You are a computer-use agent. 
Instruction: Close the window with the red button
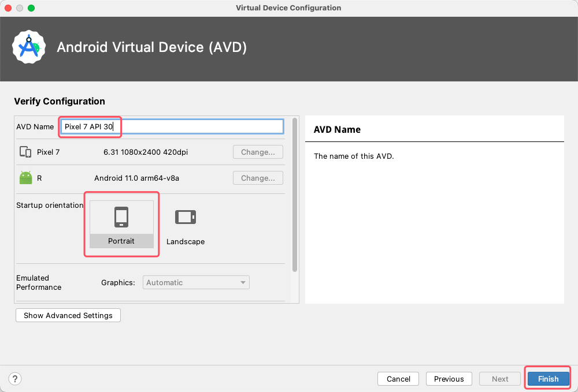pos(8,8)
